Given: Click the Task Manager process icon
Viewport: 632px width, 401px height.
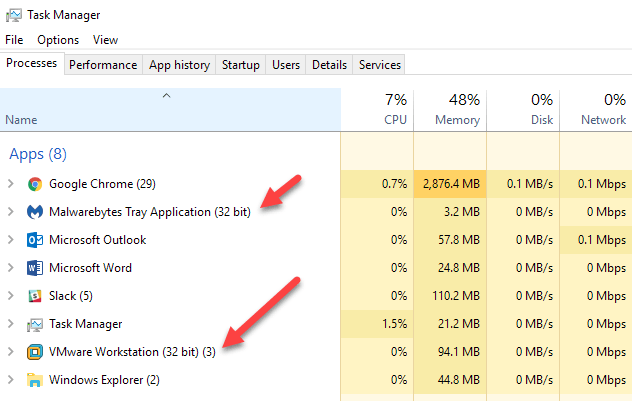Looking at the screenshot, I should point(35,324).
